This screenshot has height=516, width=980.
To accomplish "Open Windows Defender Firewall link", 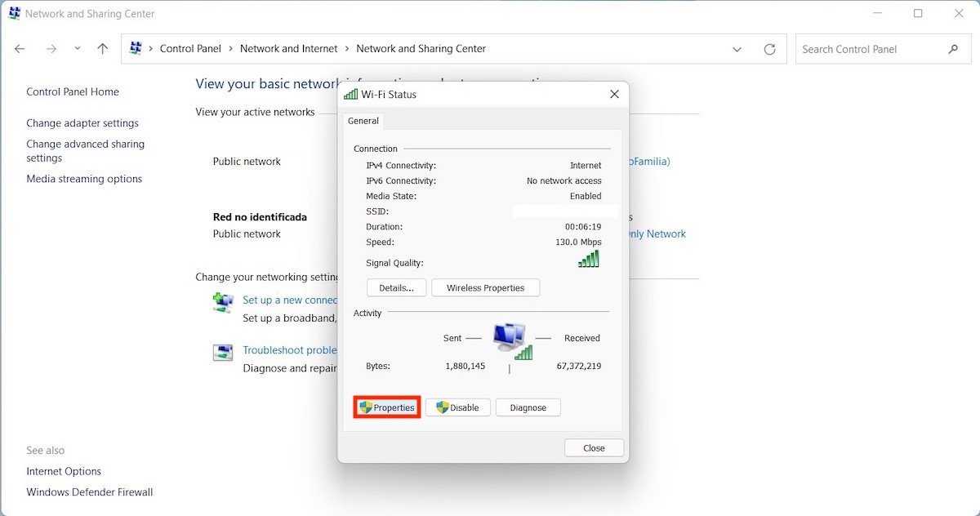I will click(90, 492).
